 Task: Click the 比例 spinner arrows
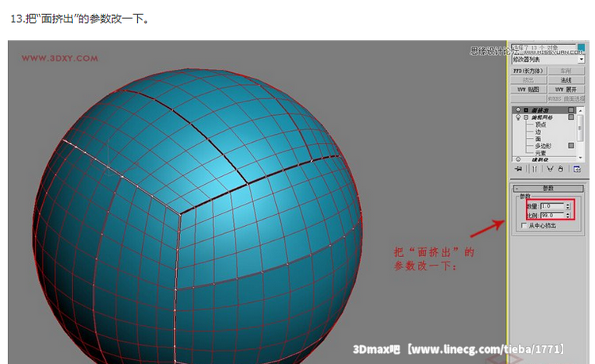pyautogui.click(x=568, y=215)
